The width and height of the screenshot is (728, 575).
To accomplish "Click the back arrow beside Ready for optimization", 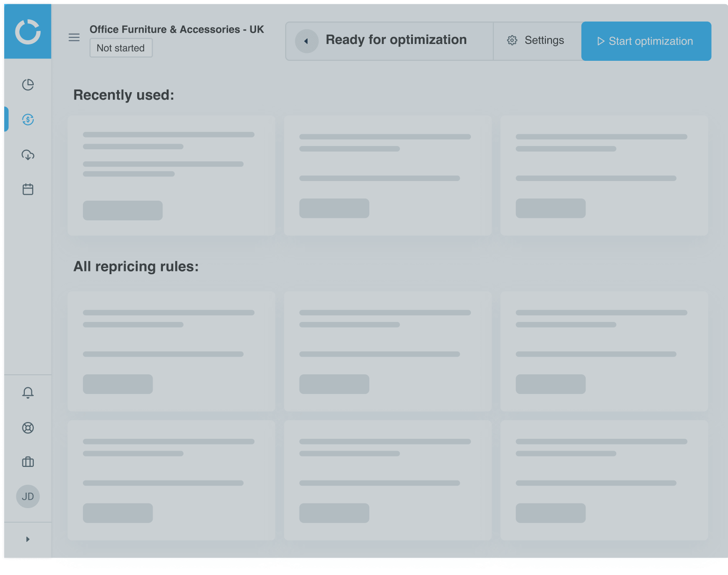I will [307, 41].
